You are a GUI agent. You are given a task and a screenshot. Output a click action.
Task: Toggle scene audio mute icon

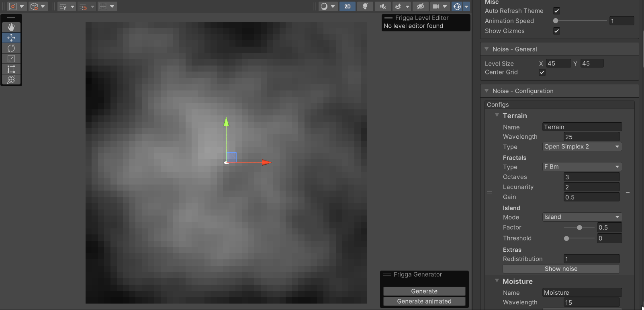[x=382, y=6]
